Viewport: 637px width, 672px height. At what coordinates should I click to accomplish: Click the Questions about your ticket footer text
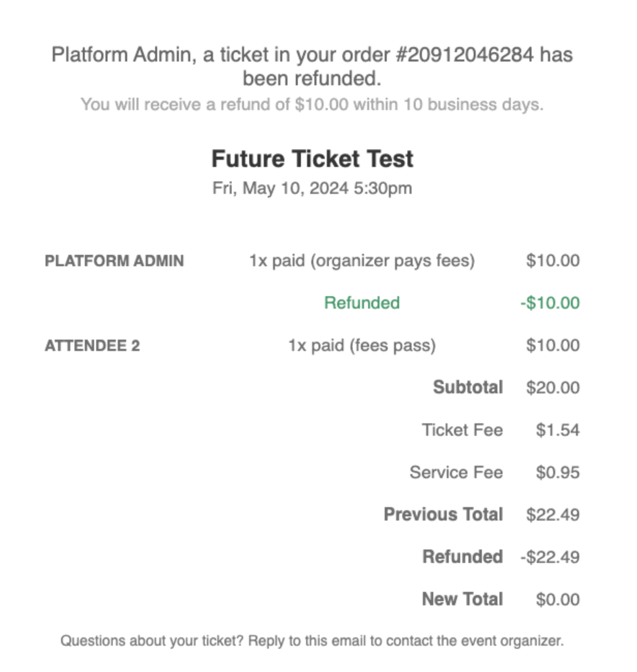tap(312, 641)
